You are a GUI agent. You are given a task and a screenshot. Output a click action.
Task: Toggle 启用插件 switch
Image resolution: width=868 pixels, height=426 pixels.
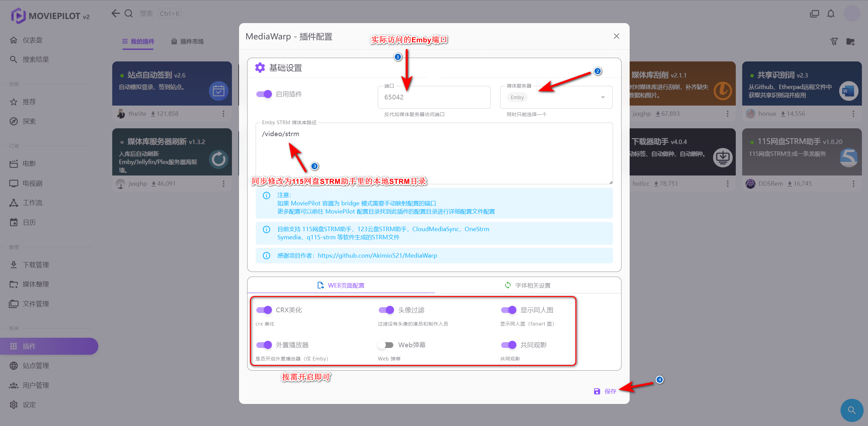pyautogui.click(x=264, y=94)
